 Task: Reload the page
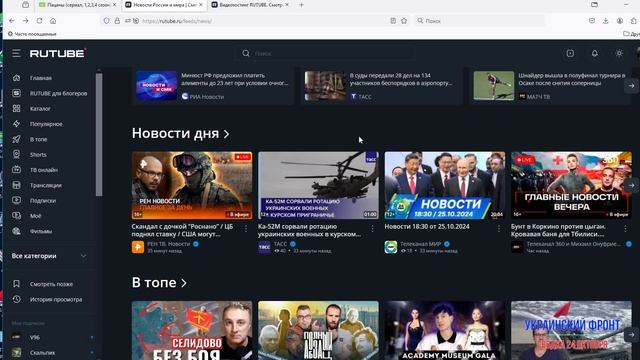point(39,21)
